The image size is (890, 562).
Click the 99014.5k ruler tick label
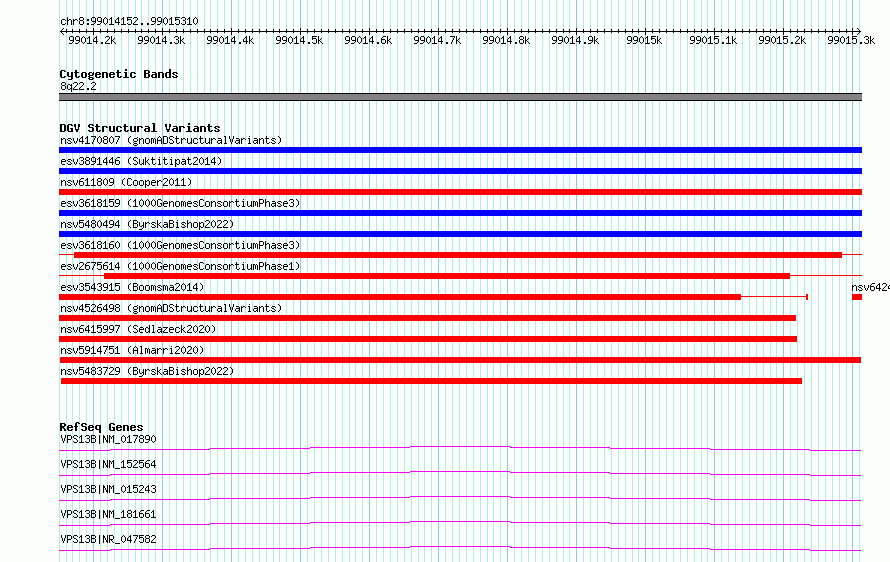(x=299, y=40)
